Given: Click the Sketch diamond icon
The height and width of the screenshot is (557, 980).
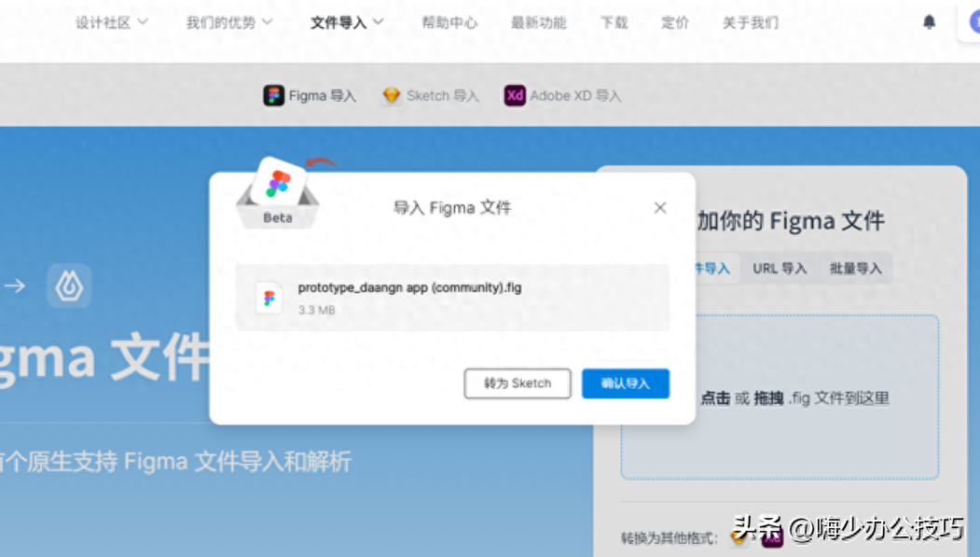Looking at the screenshot, I should [x=392, y=96].
